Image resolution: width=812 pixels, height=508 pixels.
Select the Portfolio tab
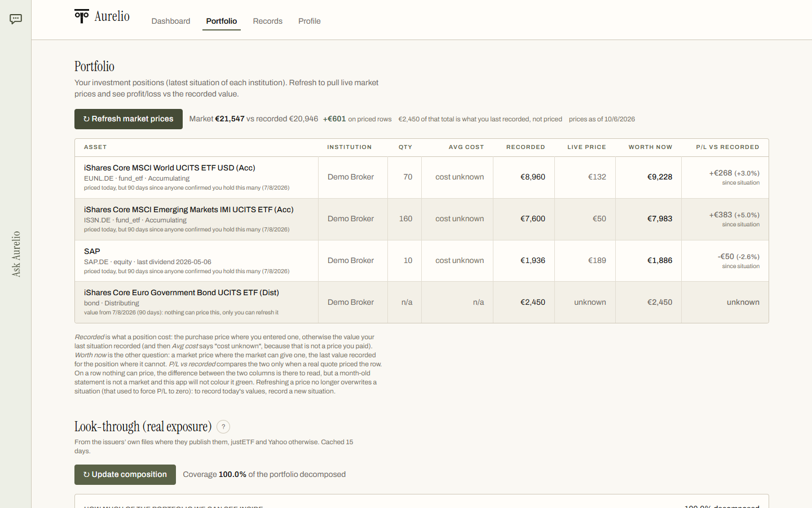(222, 21)
